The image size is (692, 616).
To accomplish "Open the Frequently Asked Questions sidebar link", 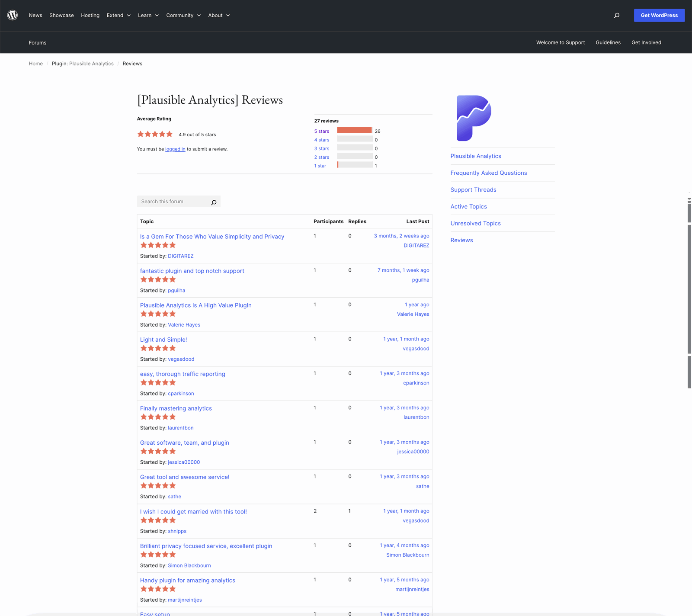I will click(488, 173).
